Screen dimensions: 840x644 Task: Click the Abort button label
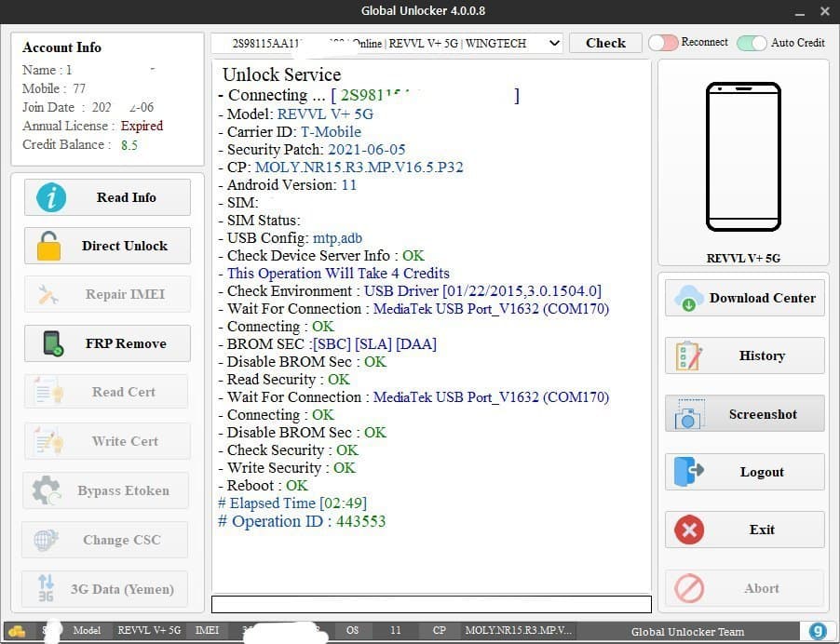[761, 588]
